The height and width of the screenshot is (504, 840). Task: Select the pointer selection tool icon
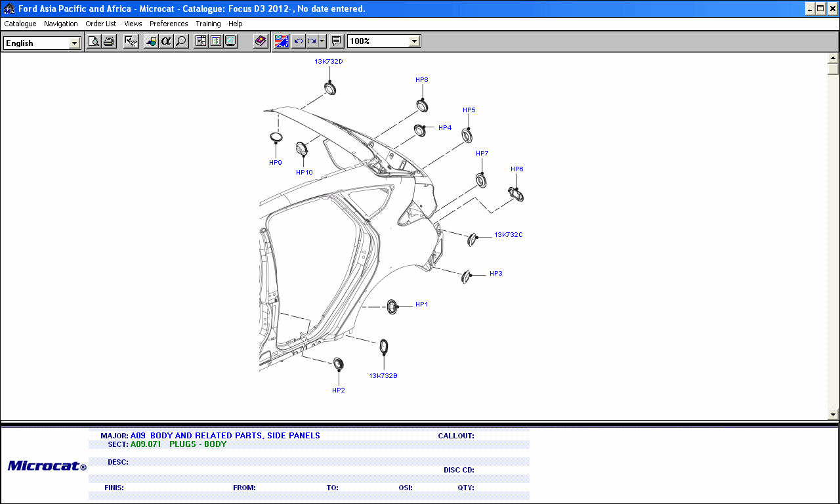(131, 41)
